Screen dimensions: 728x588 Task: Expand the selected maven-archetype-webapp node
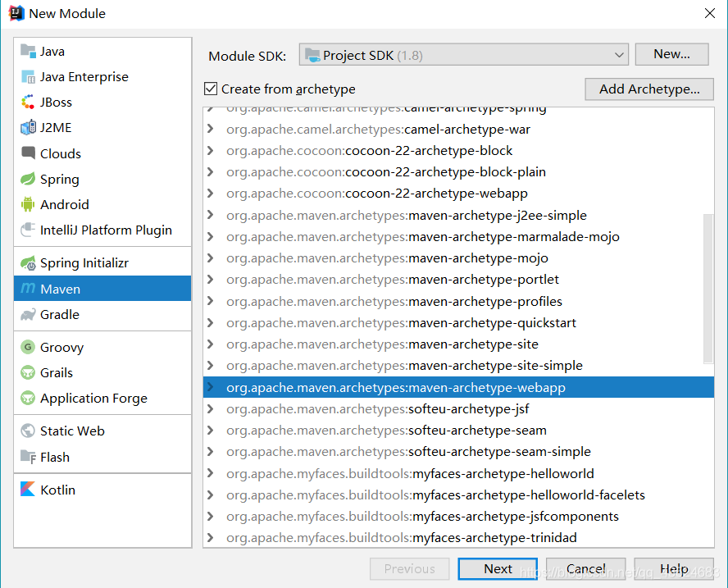211,387
